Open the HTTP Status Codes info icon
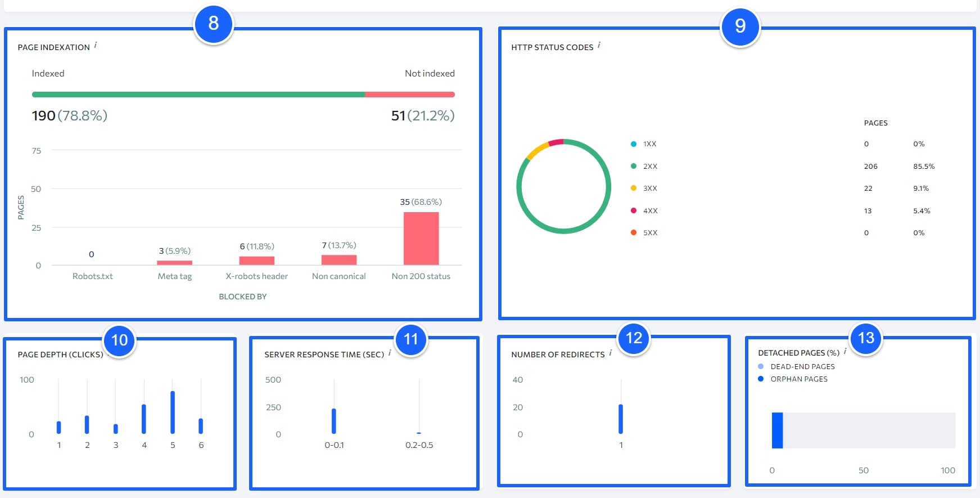 tap(599, 45)
